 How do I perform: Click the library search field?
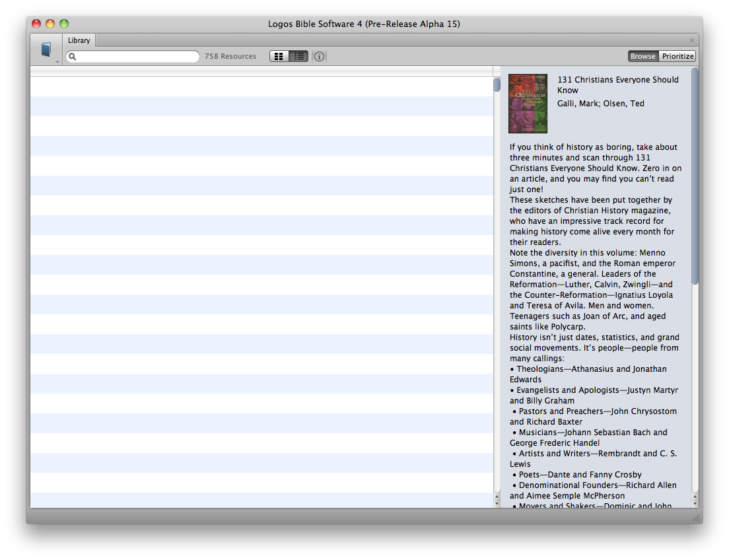tap(133, 56)
